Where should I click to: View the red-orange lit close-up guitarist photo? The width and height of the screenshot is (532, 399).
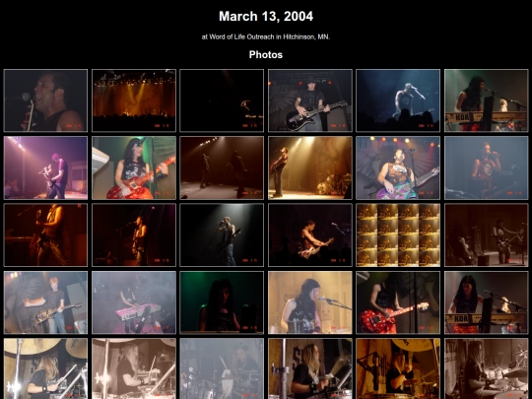coord(45,234)
